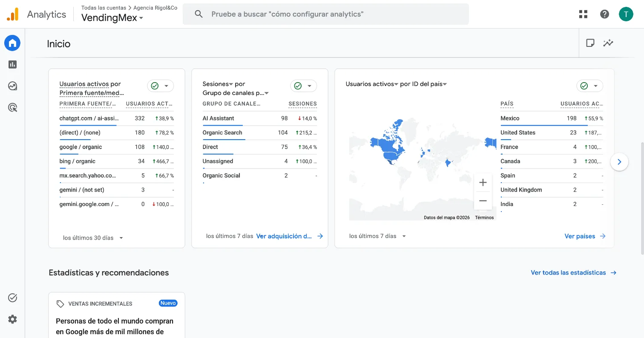644x338 pixels.
Task: Zoom in on the world map
Action: click(x=483, y=183)
